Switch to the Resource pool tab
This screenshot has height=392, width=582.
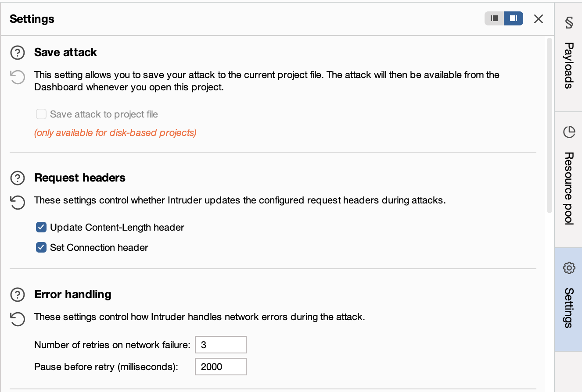pyautogui.click(x=569, y=188)
